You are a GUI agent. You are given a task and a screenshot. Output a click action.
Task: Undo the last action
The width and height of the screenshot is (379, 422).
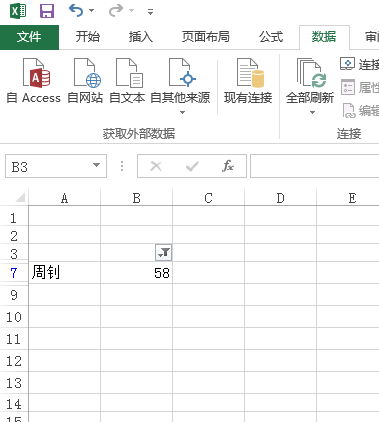pyautogui.click(x=76, y=11)
